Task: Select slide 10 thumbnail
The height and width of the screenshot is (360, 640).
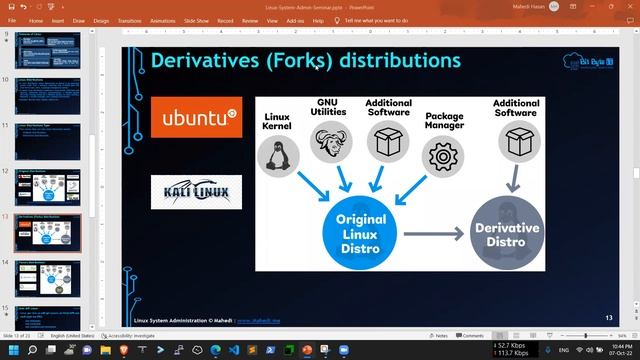Action: click(x=48, y=96)
